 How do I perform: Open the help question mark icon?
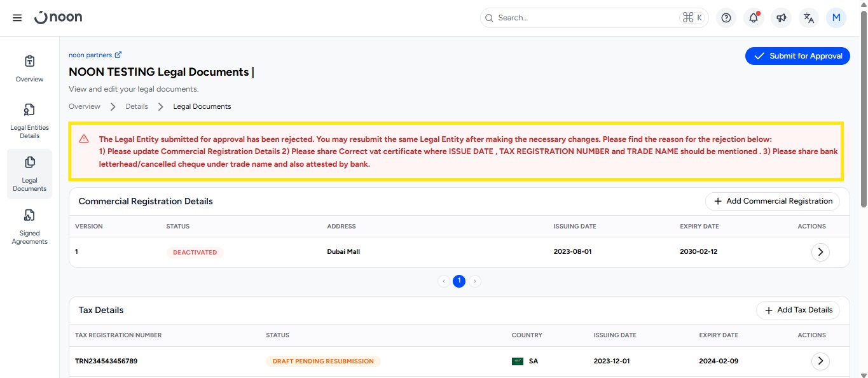pos(726,18)
